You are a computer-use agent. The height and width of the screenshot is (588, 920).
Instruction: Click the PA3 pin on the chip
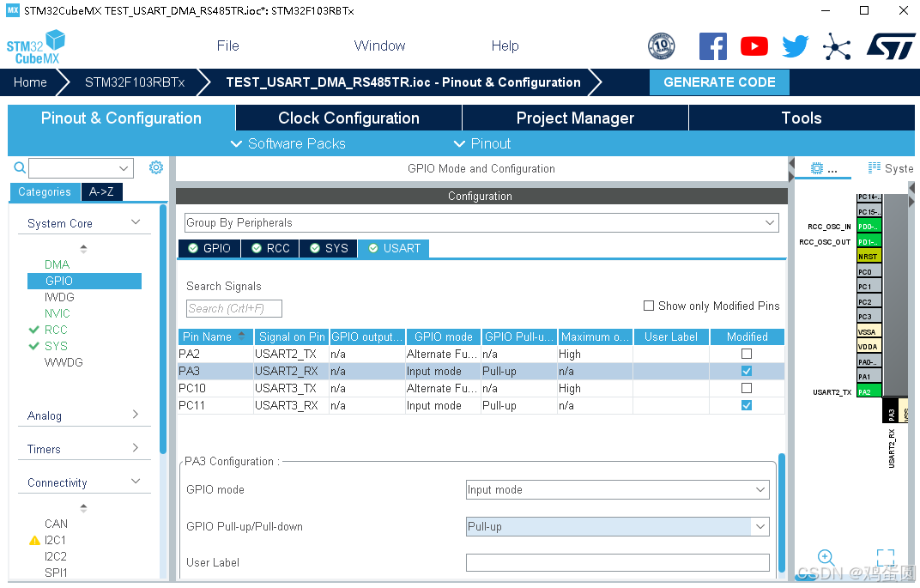point(891,411)
